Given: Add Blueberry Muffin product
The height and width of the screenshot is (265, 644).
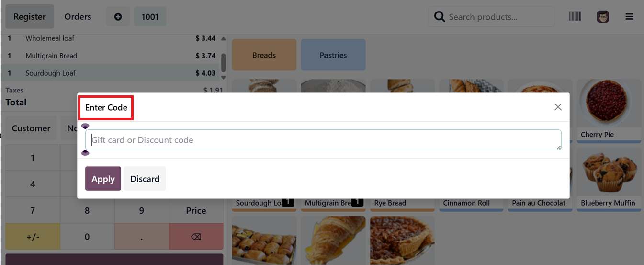Looking at the screenshot, I should point(608,178).
